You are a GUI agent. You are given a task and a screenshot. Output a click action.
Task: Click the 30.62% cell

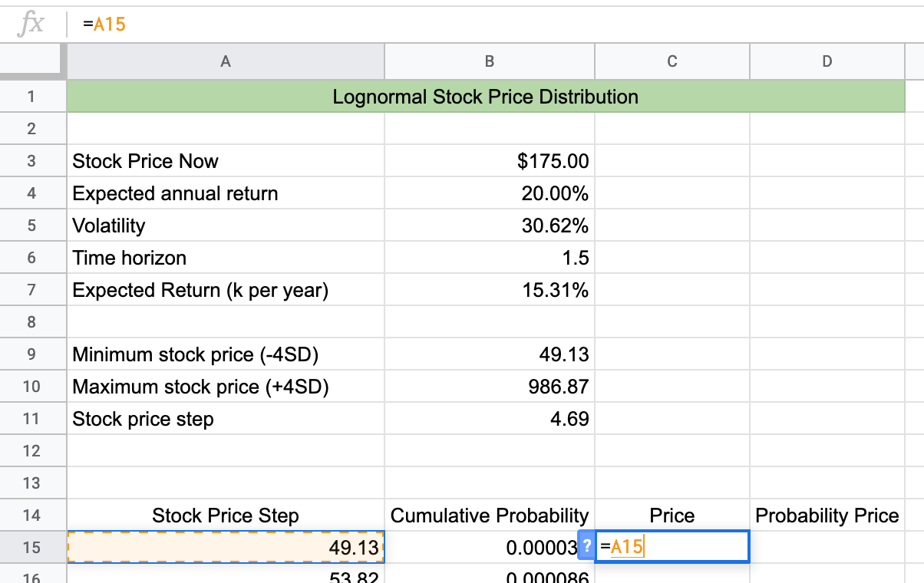(490, 226)
